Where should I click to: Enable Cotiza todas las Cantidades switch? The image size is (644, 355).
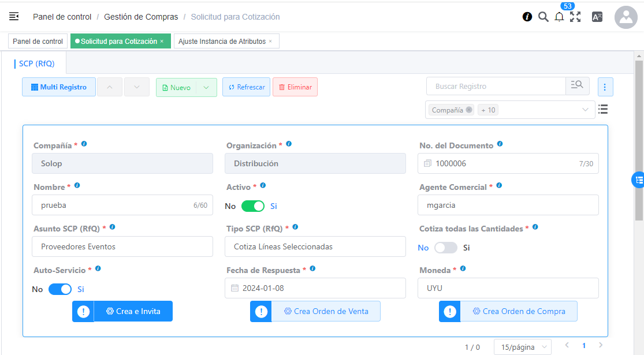pos(445,248)
